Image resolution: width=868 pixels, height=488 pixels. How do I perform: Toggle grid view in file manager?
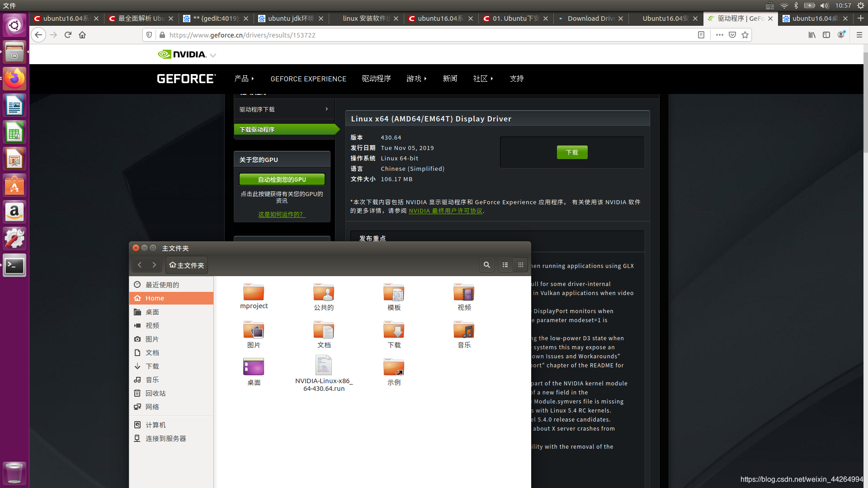point(520,264)
